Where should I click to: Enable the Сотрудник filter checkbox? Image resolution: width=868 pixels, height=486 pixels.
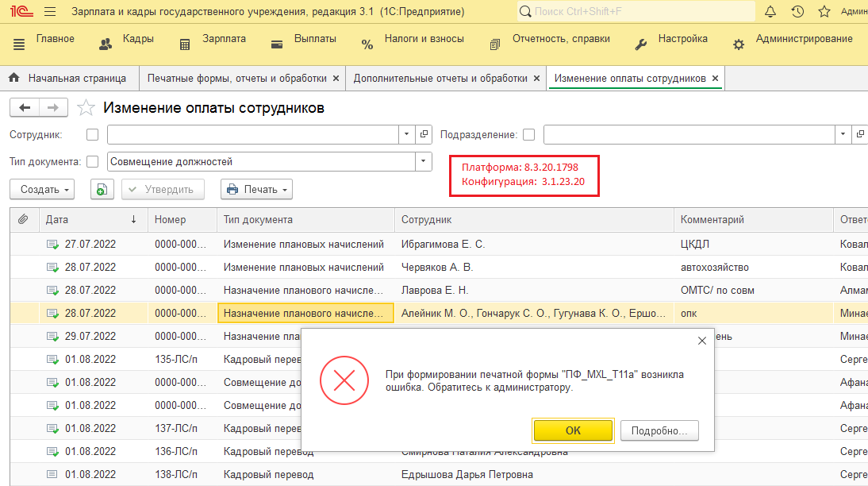click(93, 135)
